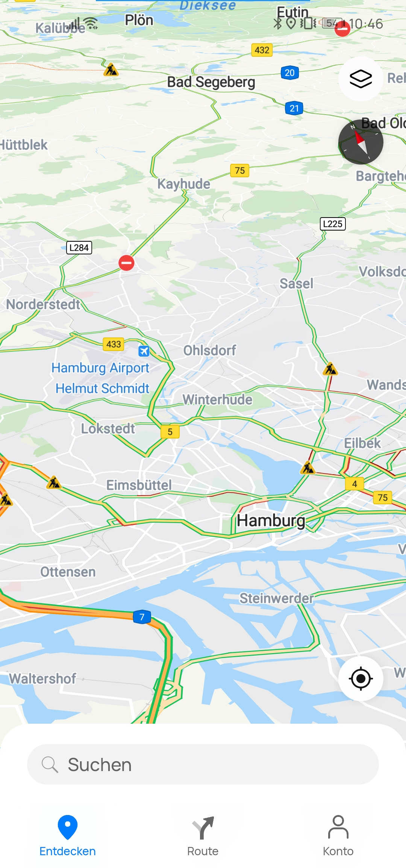Open the Konto tab

(338, 836)
